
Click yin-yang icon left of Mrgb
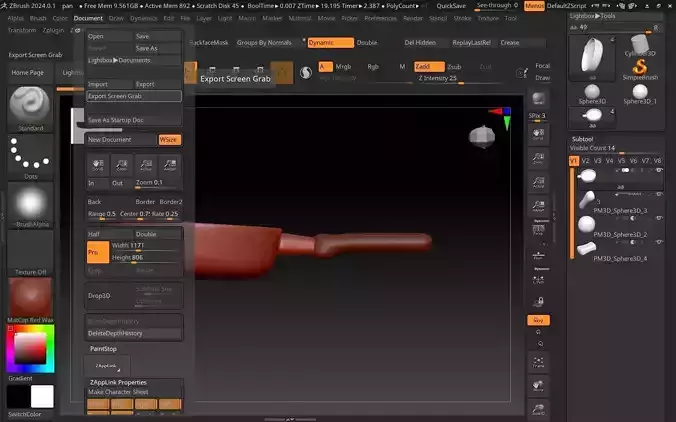(306, 72)
